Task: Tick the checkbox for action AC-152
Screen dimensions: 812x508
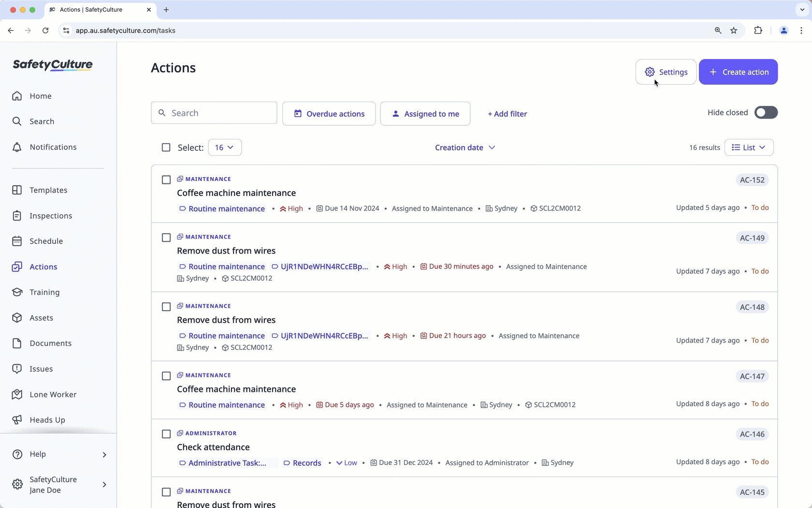Action: coord(166,180)
